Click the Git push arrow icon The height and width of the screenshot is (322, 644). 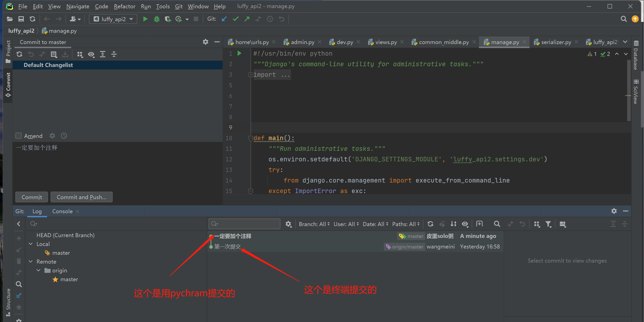247,19
